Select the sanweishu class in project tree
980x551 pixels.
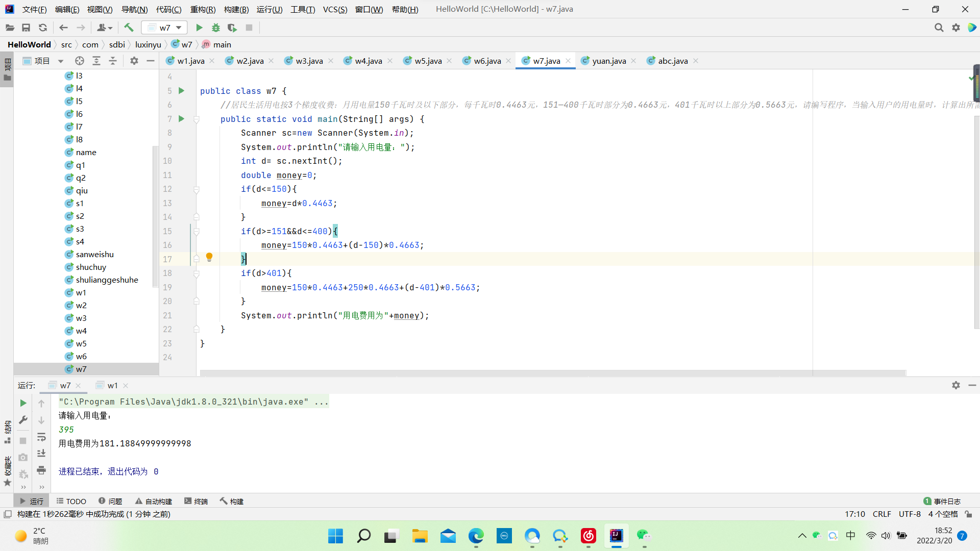[x=94, y=254]
